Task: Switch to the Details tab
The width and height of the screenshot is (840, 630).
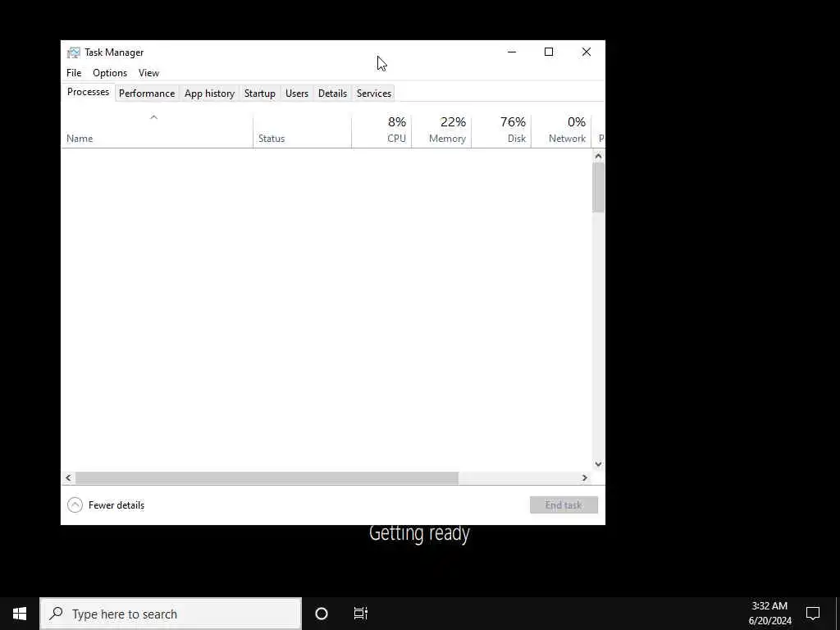Action: [333, 94]
